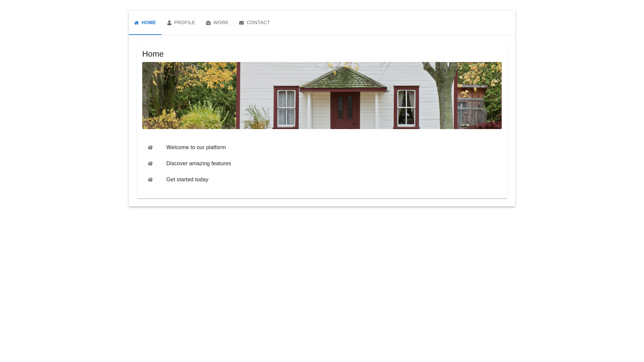The image size is (644, 362).
Task: Click the house icon in the Home tab
Action: [137, 23]
